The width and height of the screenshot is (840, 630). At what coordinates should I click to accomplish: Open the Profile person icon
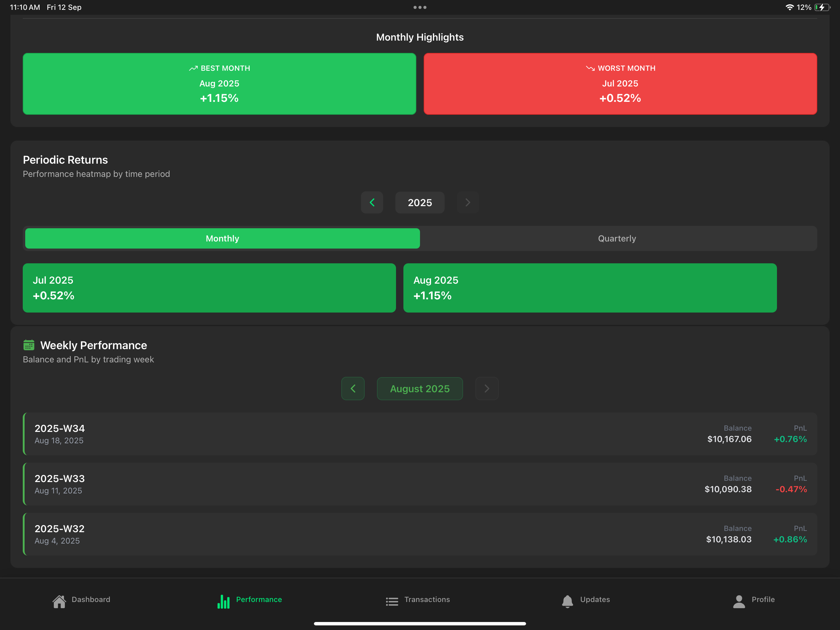tap(739, 601)
